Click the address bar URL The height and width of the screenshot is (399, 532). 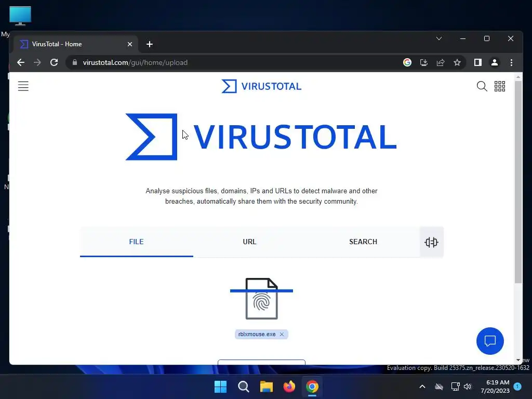coord(135,62)
